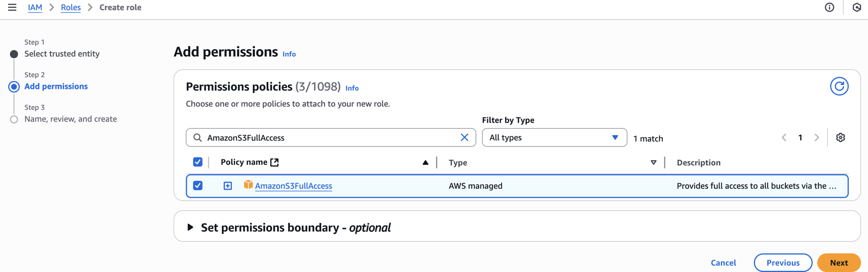Sort by the Type column arrow
This screenshot has height=272, width=868.
pos(653,162)
